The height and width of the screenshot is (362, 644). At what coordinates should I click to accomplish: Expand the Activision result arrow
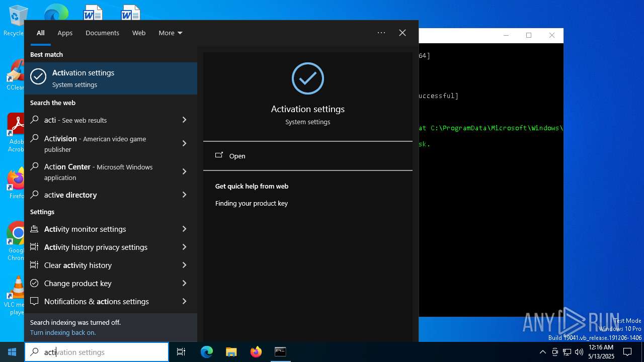point(184,143)
